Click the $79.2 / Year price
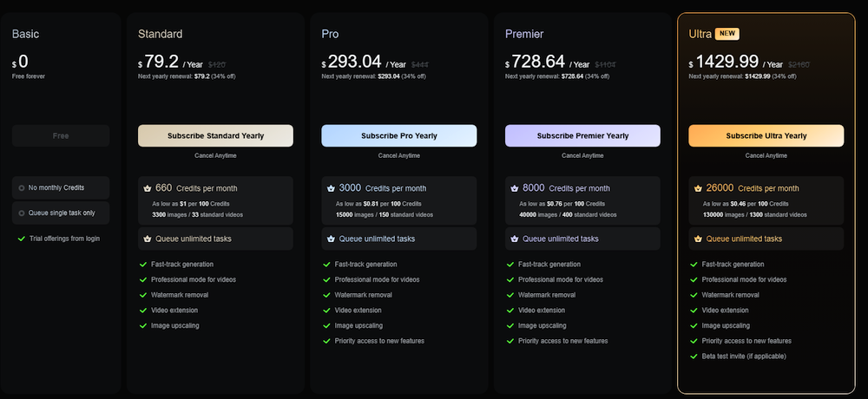Screen dimensions: 868x399 170,62
